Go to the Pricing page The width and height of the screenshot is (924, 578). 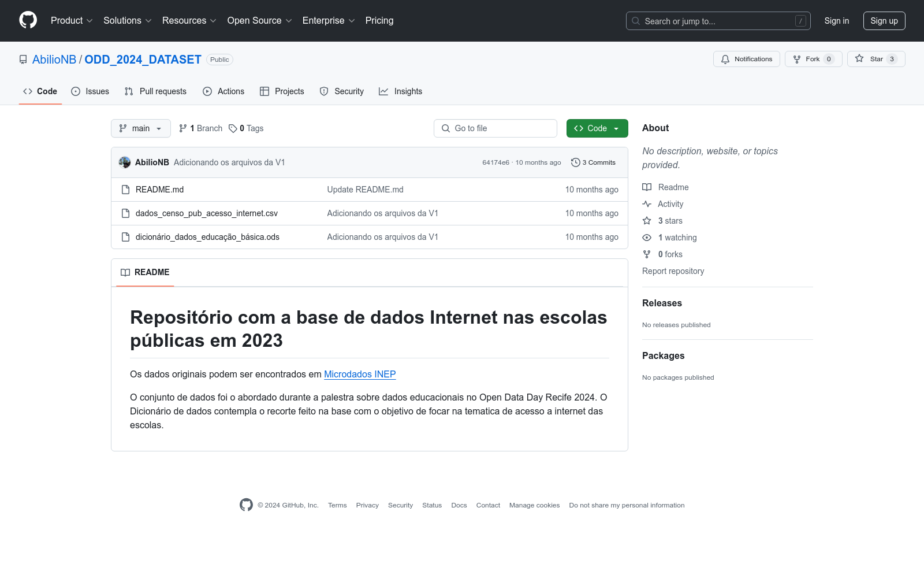tap(379, 20)
